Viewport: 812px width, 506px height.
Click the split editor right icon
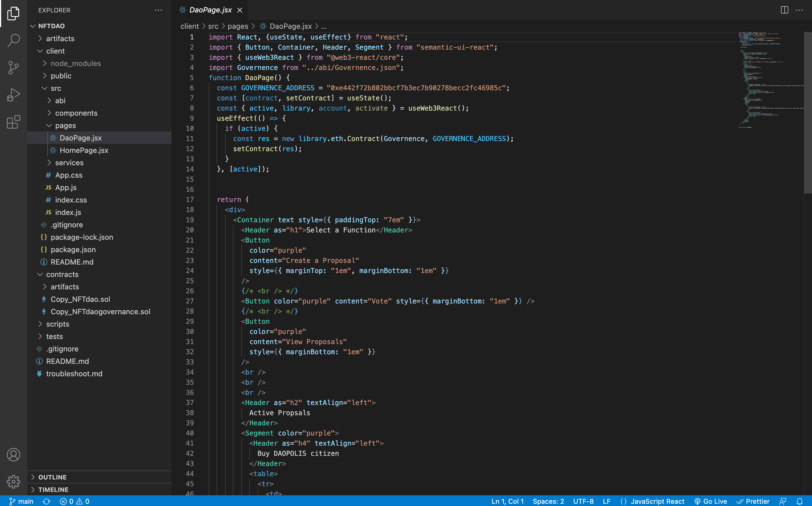[784, 10]
